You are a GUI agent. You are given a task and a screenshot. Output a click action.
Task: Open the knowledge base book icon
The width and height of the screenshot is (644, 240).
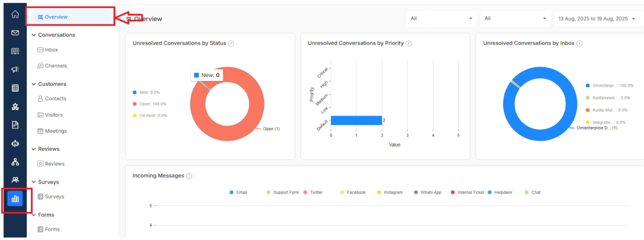pos(15,51)
